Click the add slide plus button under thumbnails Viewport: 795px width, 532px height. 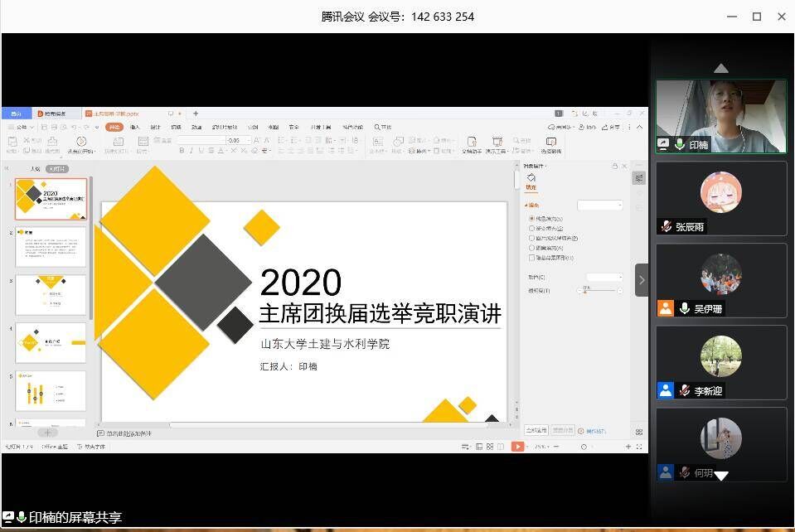tap(48, 433)
